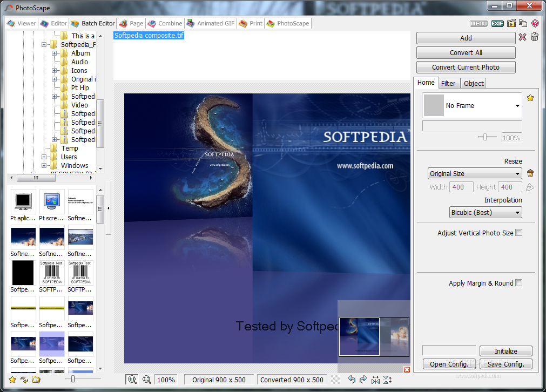Click the triangle icon beside Height field
The image size is (546, 392).
click(530, 187)
